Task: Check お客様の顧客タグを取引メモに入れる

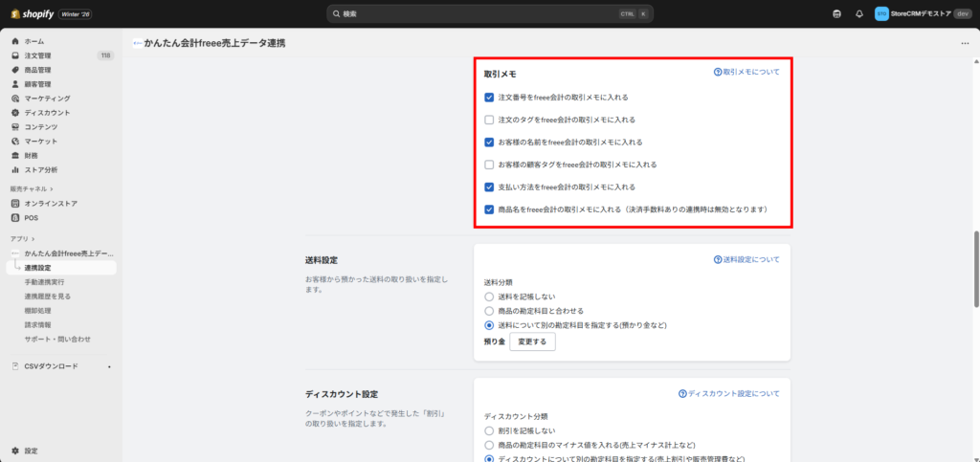Action: click(x=489, y=165)
